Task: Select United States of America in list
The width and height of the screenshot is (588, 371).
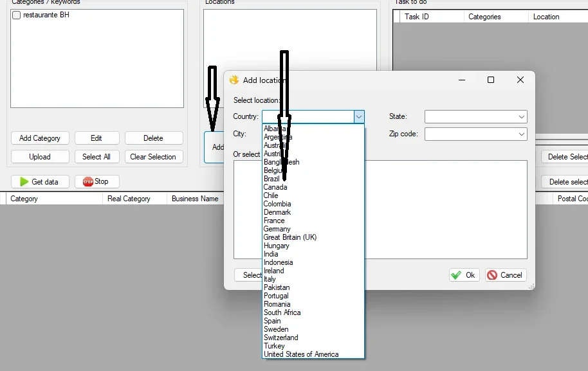Action: [313, 354]
